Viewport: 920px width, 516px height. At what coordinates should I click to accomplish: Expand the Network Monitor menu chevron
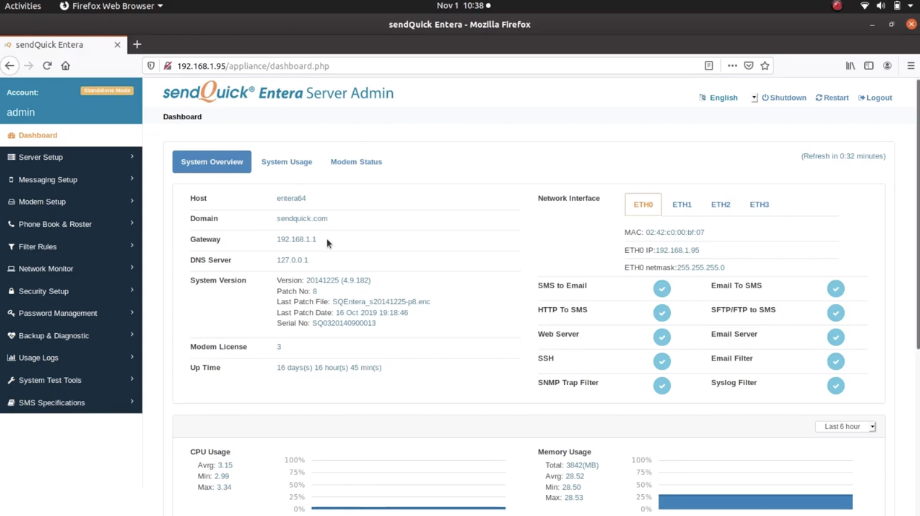[x=132, y=268]
